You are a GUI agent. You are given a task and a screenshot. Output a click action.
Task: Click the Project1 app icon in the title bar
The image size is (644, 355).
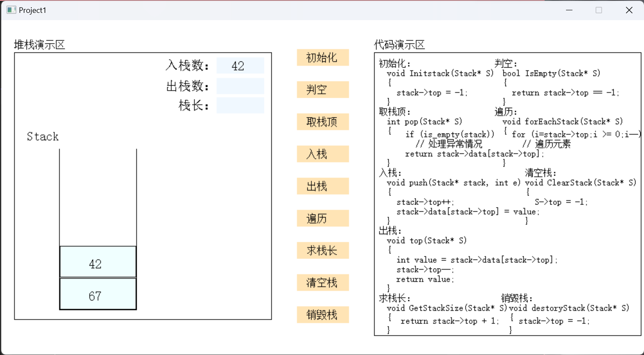pyautogui.click(x=11, y=10)
